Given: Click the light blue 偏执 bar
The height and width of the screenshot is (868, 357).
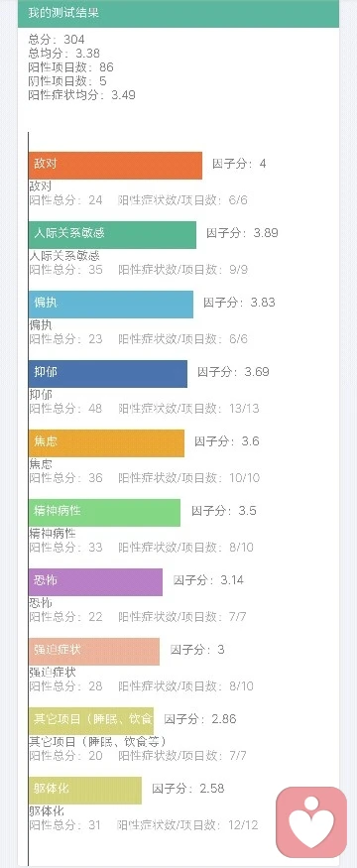Looking at the screenshot, I should (111, 304).
